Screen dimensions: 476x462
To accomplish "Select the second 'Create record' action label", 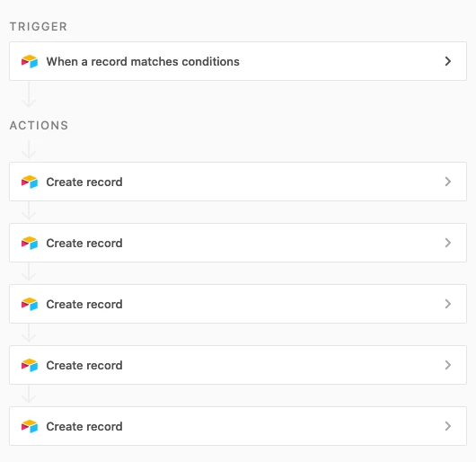I will [84, 243].
